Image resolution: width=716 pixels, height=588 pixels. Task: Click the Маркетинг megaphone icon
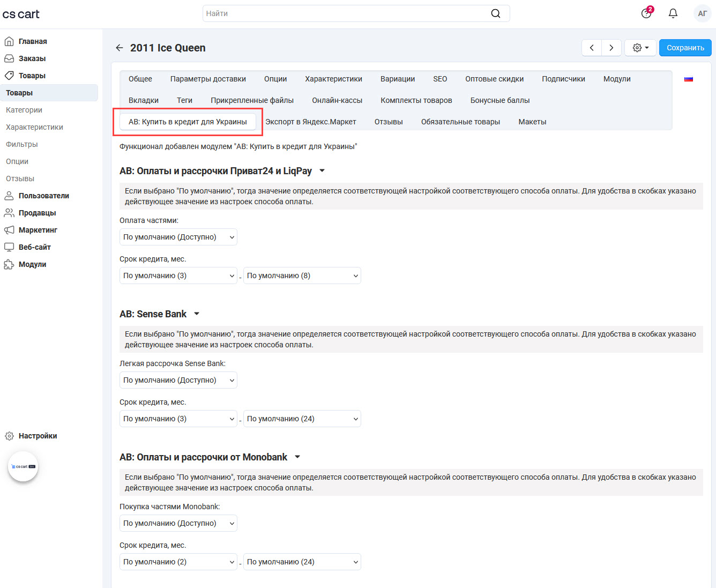click(x=9, y=230)
